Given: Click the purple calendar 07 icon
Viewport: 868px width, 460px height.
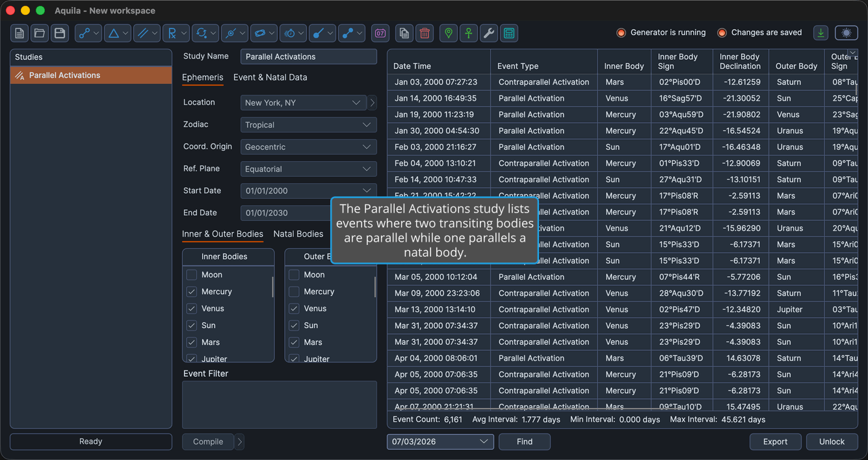Looking at the screenshot, I should (x=380, y=32).
